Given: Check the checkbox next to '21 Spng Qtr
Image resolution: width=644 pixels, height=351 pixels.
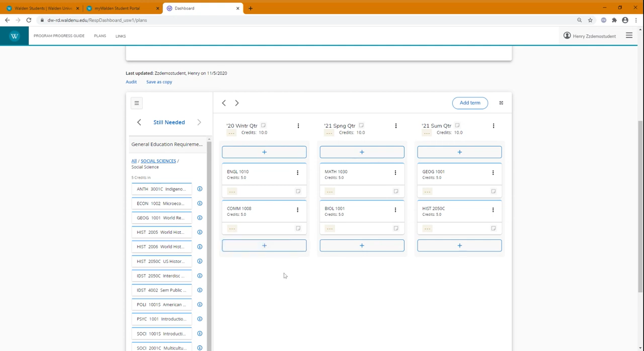Looking at the screenshot, I should click(x=361, y=126).
